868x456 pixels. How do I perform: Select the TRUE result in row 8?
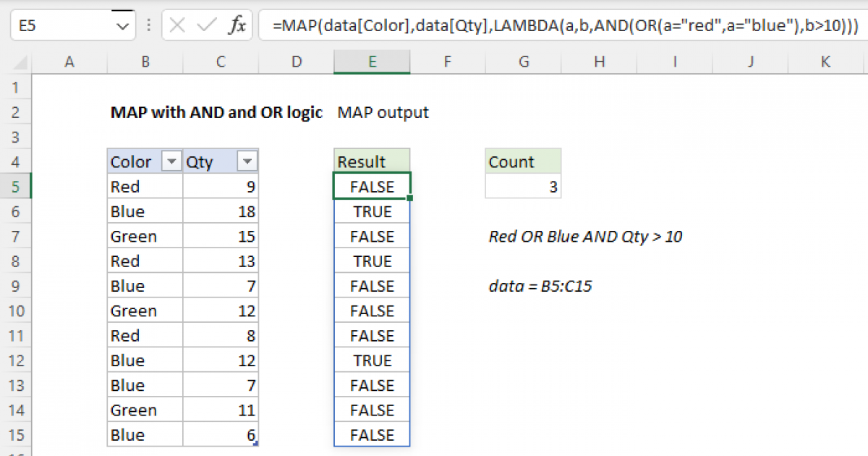[x=372, y=261]
